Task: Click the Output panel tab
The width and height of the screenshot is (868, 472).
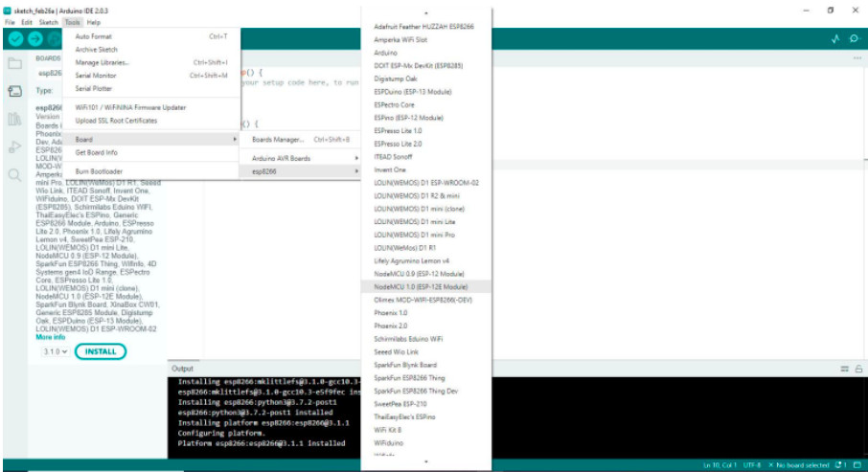Action: 182,369
